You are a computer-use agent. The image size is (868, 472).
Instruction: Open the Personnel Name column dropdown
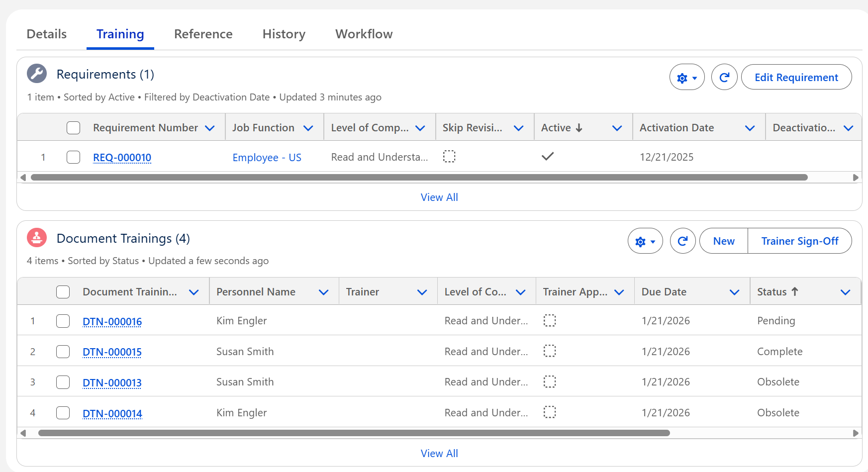click(323, 292)
